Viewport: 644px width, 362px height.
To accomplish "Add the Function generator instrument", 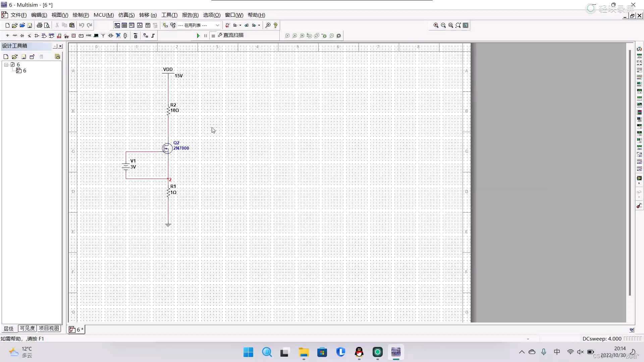I will (x=639, y=56).
